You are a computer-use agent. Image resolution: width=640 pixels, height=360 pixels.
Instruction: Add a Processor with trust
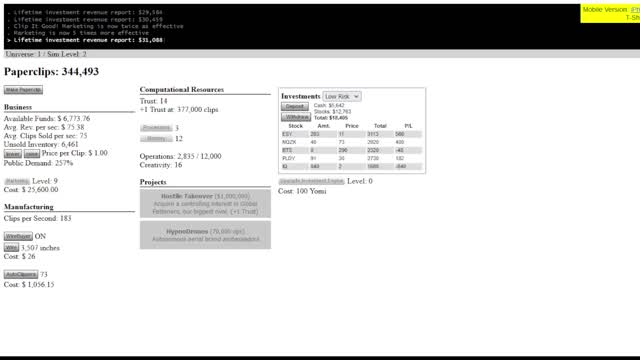click(x=156, y=128)
